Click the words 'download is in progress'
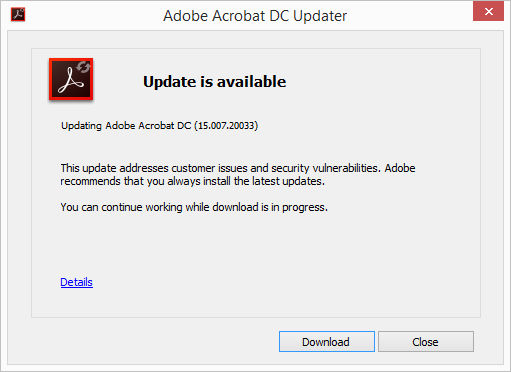This screenshot has width=511, height=372. (270, 207)
